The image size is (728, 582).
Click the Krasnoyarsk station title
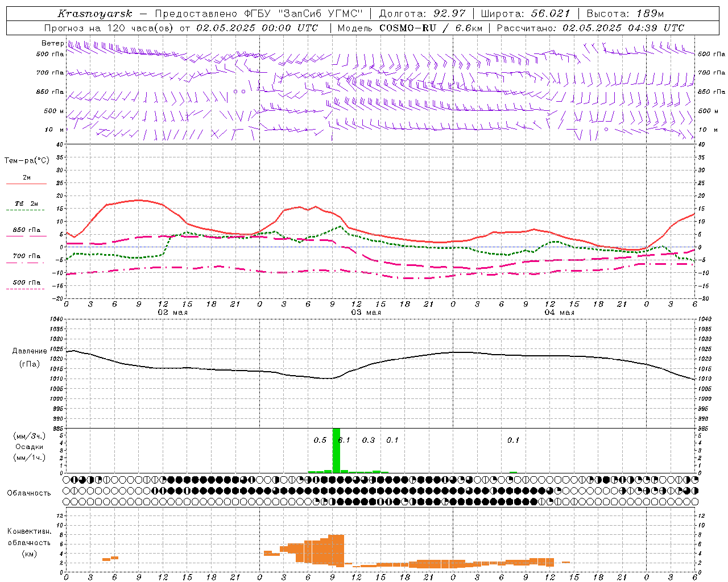95,14
